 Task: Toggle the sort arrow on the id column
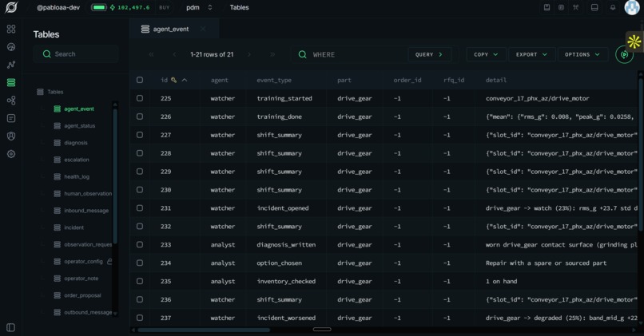coord(185,80)
